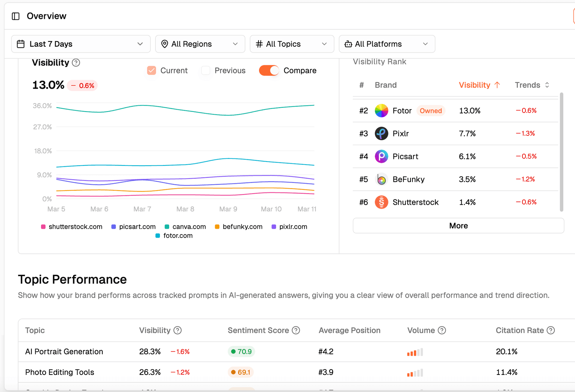Click the 69.1 sentiment score badge

[x=241, y=372]
